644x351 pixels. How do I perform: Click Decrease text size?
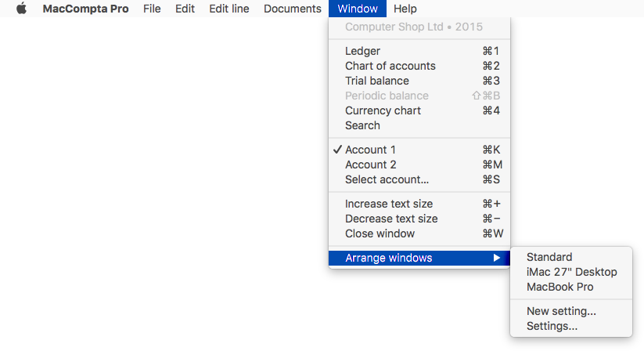click(x=419, y=219)
